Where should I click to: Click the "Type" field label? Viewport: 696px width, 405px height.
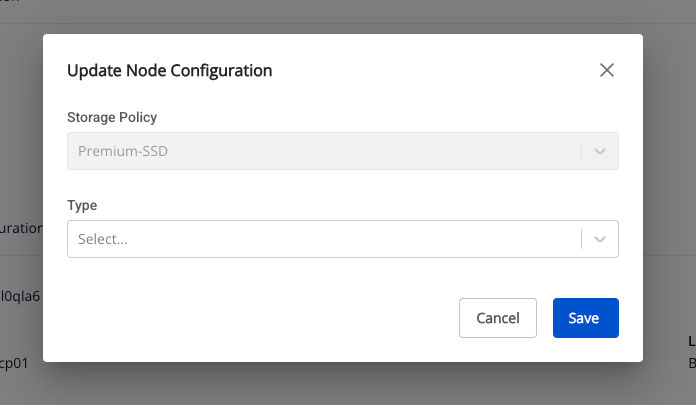click(x=82, y=205)
